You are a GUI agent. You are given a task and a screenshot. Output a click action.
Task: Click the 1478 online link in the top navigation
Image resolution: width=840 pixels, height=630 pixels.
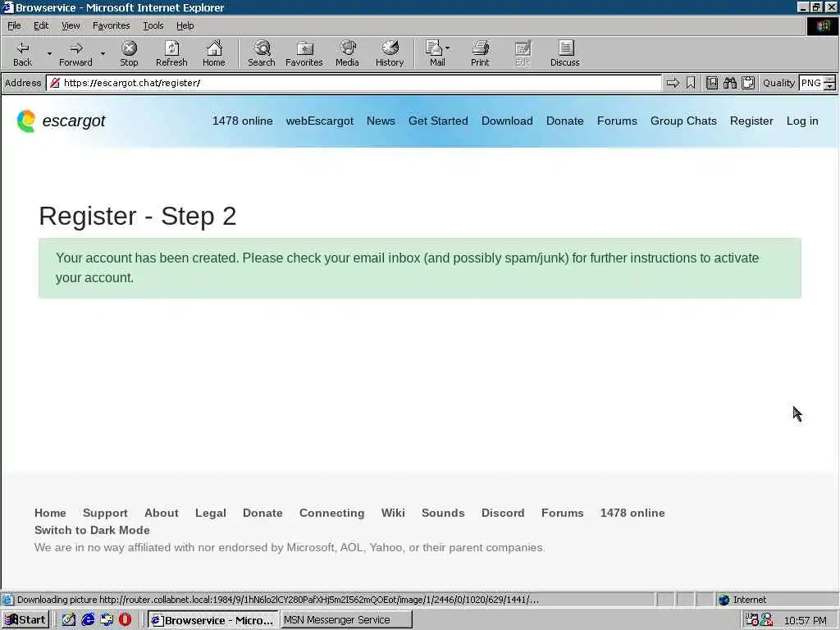pyautogui.click(x=242, y=121)
